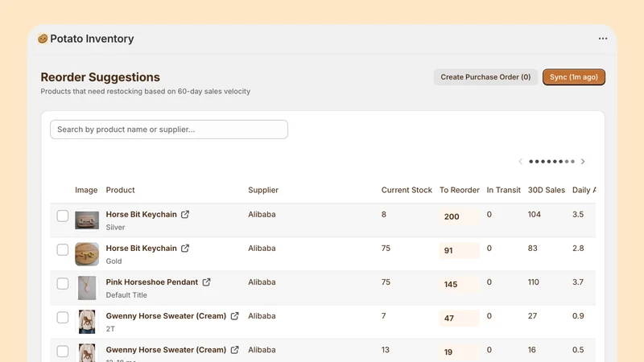
Task: Click Current Stock value 8
Action: pos(384,214)
